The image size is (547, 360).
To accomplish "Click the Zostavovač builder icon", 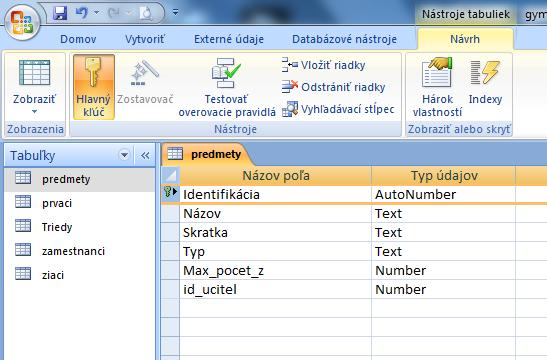I will [145, 73].
